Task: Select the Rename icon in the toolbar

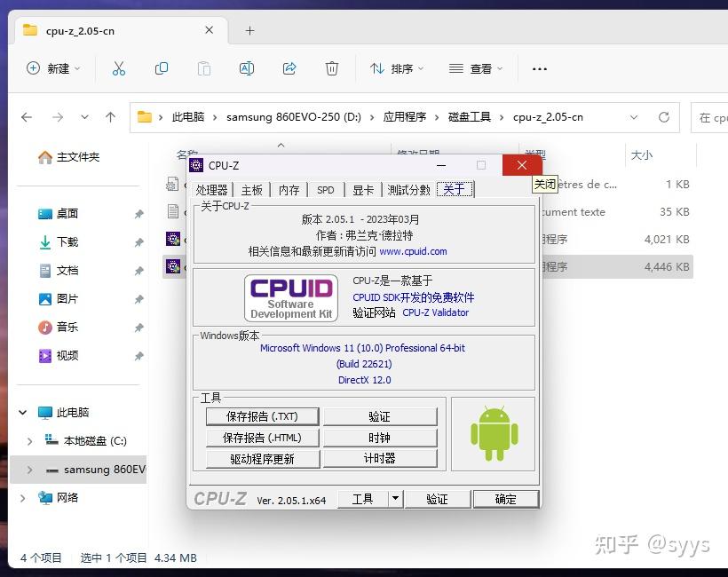Action: (x=247, y=67)
